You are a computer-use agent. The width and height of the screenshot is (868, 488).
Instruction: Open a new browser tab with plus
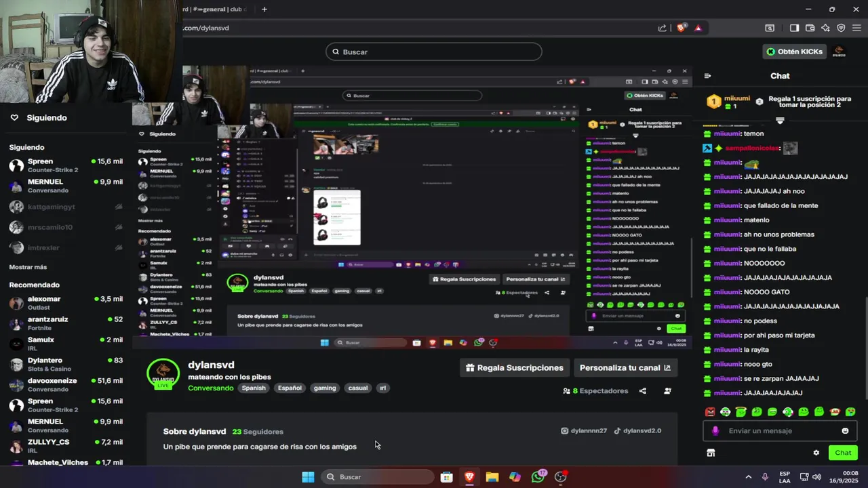point(264,9)
